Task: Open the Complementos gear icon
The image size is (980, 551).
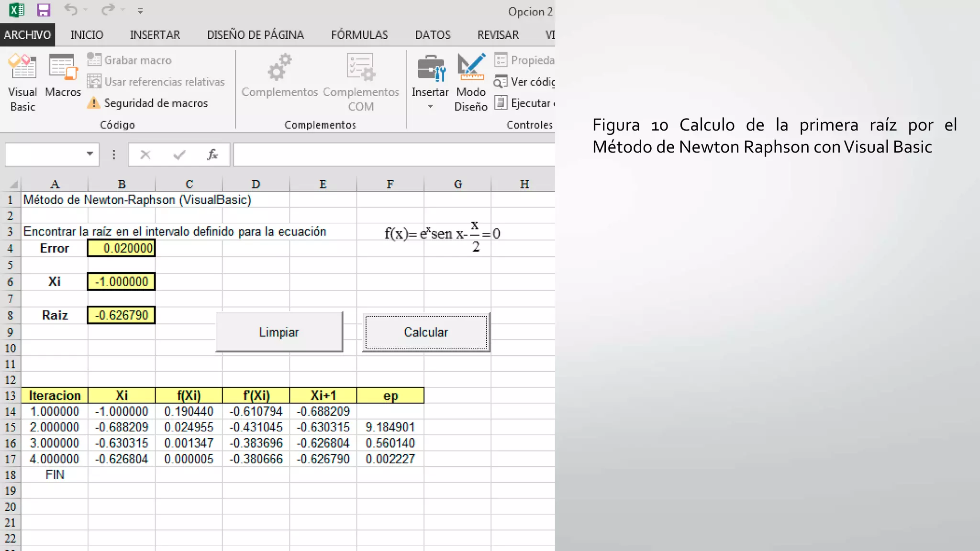Action: point(279,67)
